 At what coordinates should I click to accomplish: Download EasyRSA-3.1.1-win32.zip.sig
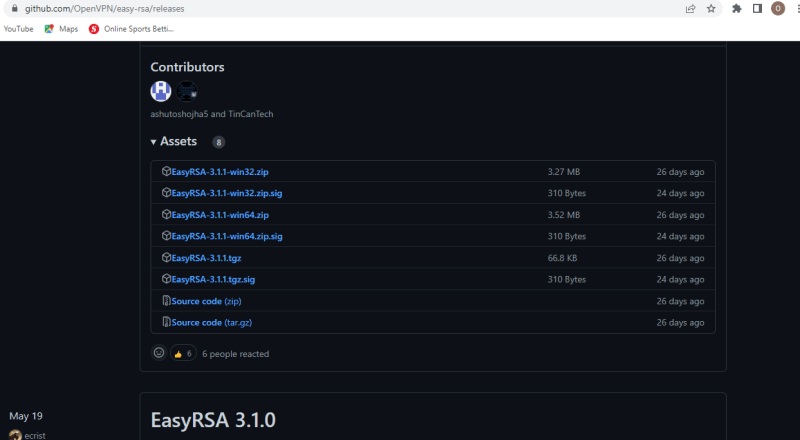tap(227, 193)
